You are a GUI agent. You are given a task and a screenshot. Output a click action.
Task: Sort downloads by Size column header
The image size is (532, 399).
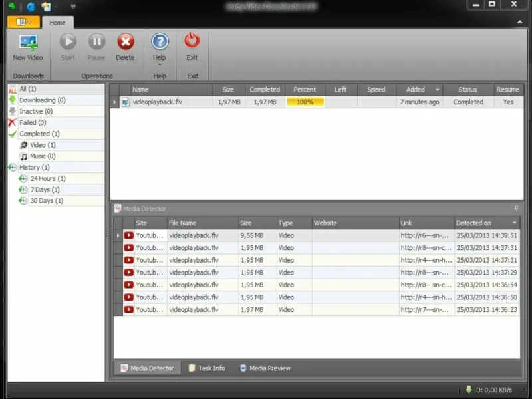coord(228,90)
